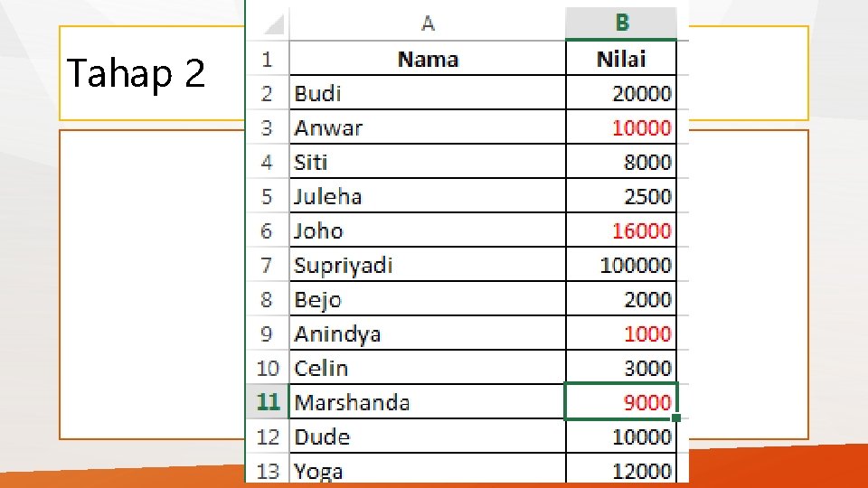Select column B header

pyautogui.click(x=621, y=23)
